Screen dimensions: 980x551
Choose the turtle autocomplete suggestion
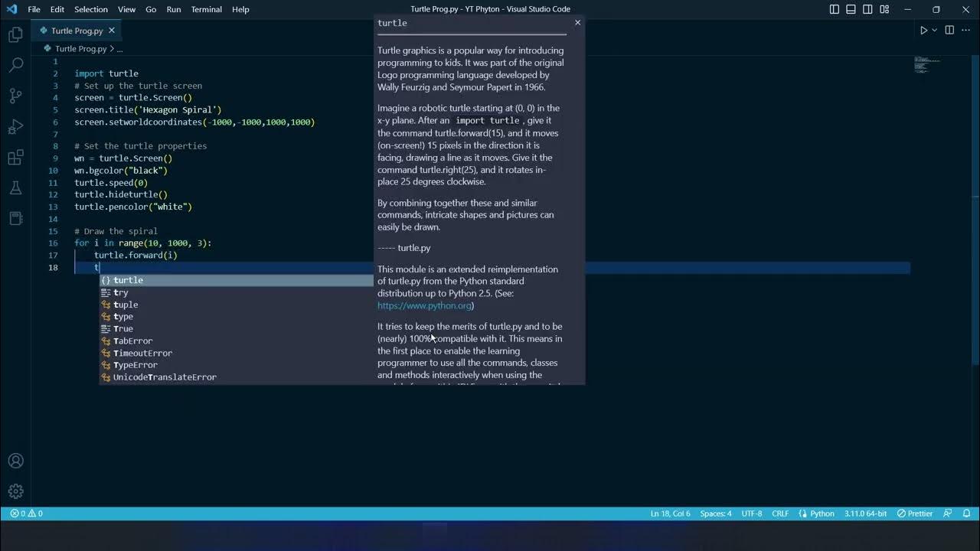[x=237, y=280]
